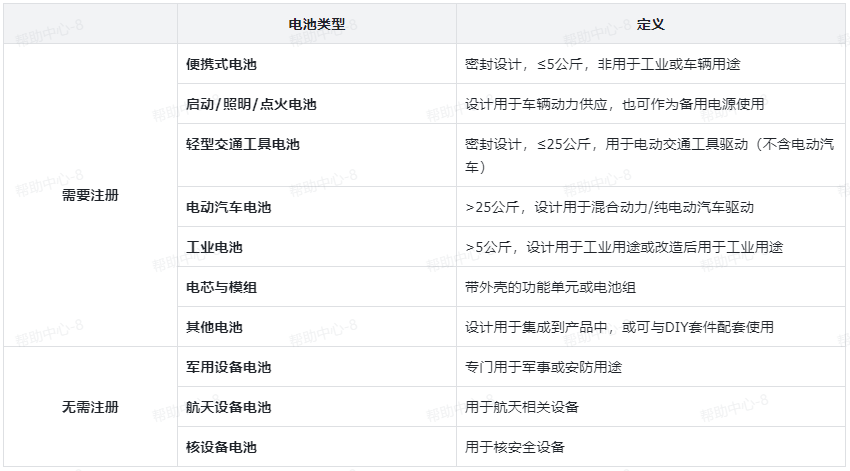The height and width of the screenshot is (471, 850).
Task: Click definition '密封设计，≤5公斤，非用于工业或车辆用途'
Action: click(602, 64)
